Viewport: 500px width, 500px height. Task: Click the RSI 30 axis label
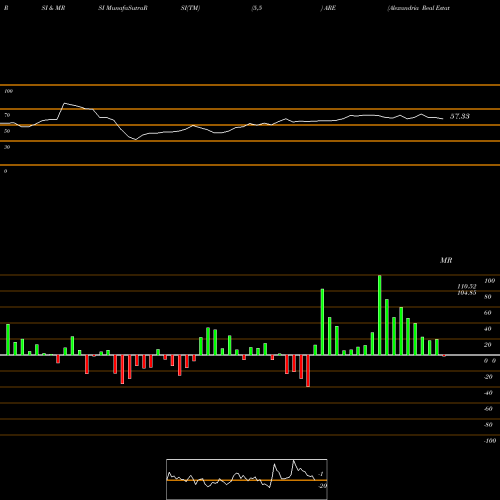(x=7, y=147)
